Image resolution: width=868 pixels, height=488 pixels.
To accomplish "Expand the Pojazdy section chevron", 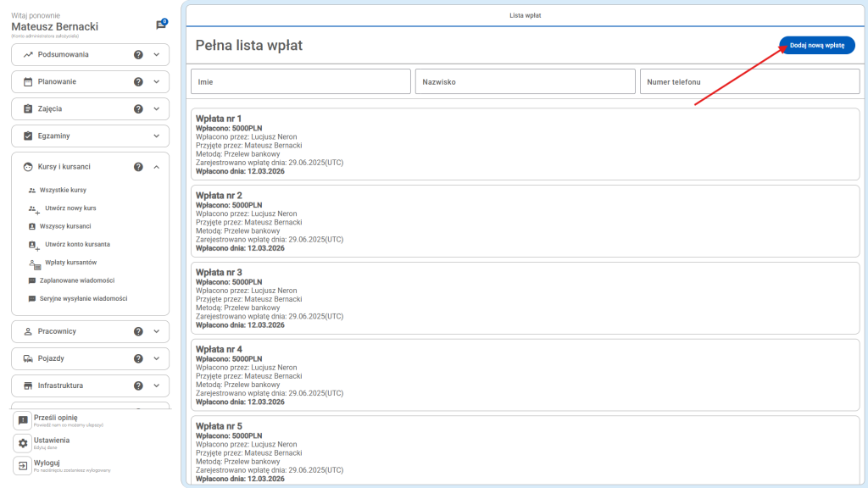I will (x=157, y=358).
